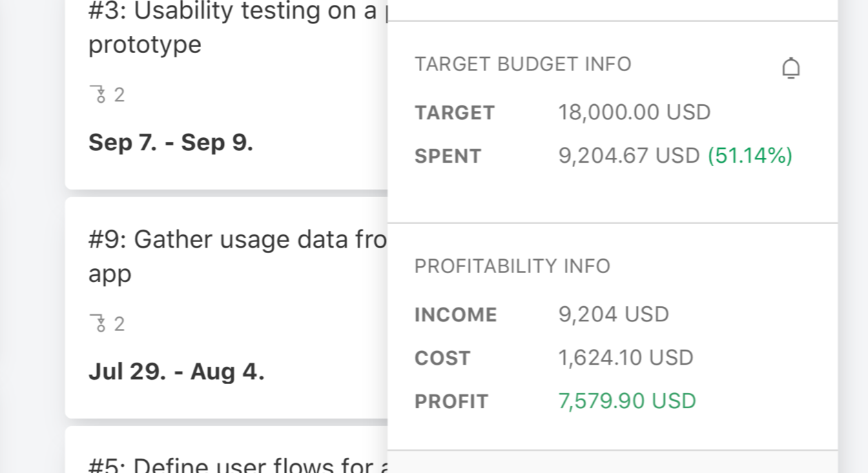The height and width of the screenshot is (473, 868).
Task: Click the green 51.14% spent percentage
Action: pos(750,156)
